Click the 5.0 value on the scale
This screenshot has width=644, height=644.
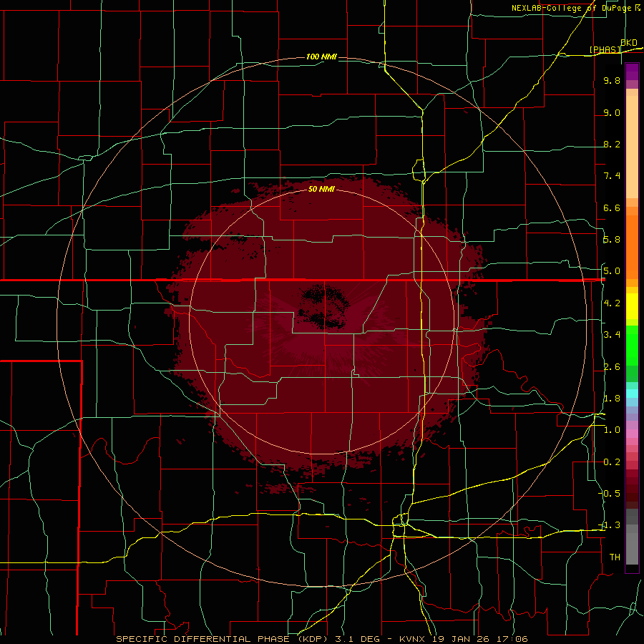[x=612, y=271]
